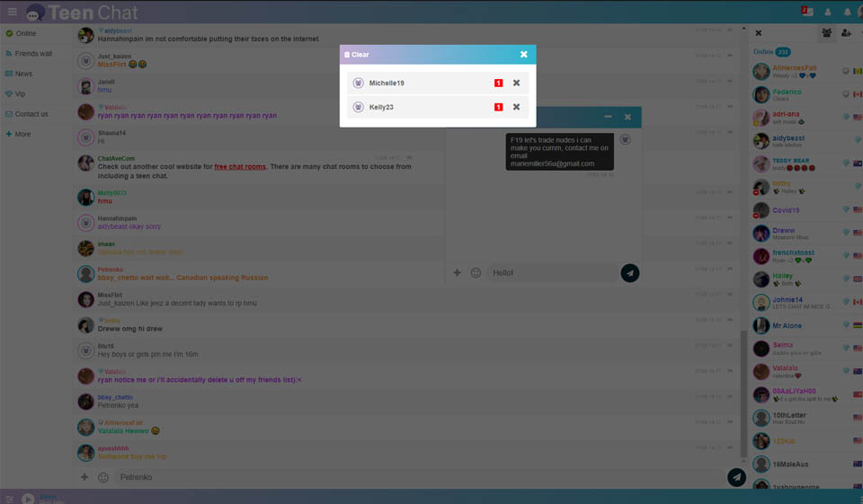Send the main chat message
Screen dimensions: 863x504
click(x=736, y=477)
